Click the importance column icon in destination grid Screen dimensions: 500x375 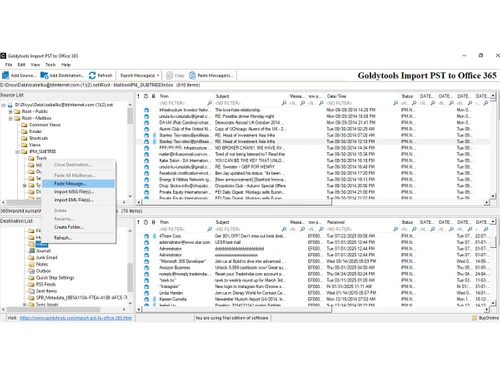138,222
